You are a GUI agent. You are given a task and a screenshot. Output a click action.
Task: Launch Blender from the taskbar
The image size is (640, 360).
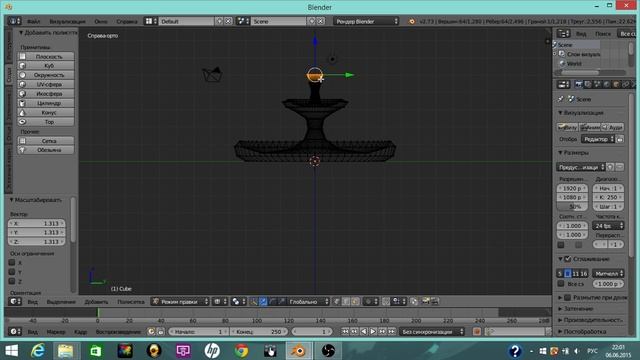(x=299, y=351)
